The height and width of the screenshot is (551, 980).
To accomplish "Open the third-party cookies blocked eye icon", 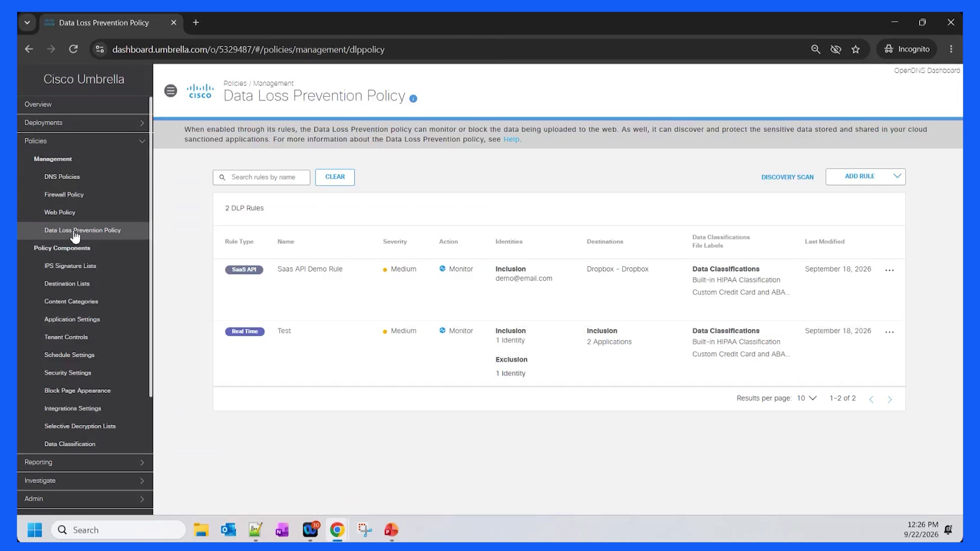I will [836, 49].
